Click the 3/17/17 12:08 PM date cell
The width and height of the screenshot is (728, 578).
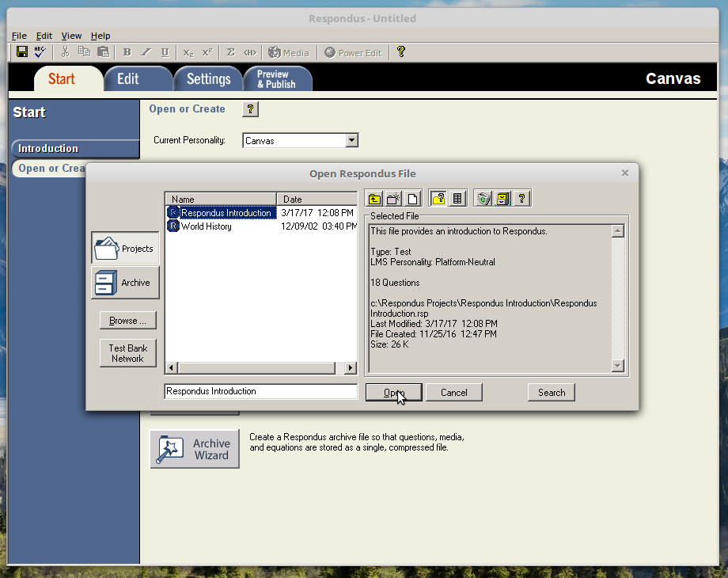click(x=317, y=213)
